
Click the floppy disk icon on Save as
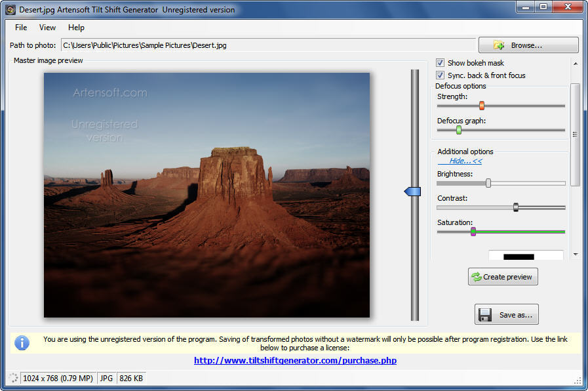click(x=485, y=314)
